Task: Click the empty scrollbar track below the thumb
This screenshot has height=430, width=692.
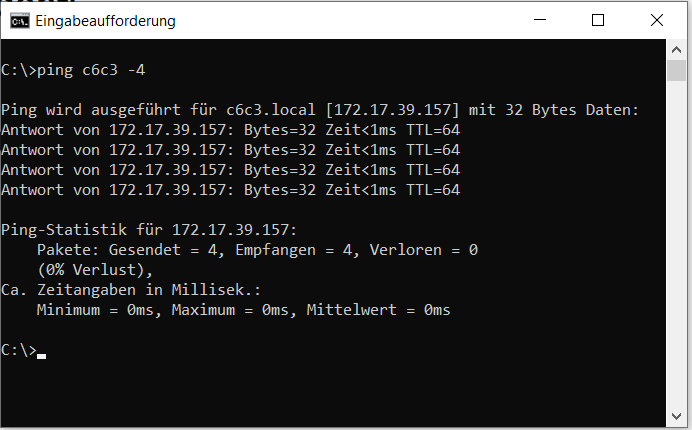Action: pos(675,250)
